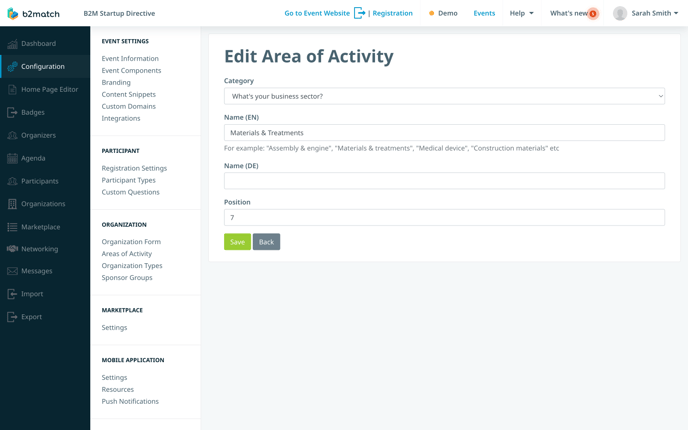Click the B2M Startup Directive event title
Screen dimensions: 688x430
(x=119, y=13)
